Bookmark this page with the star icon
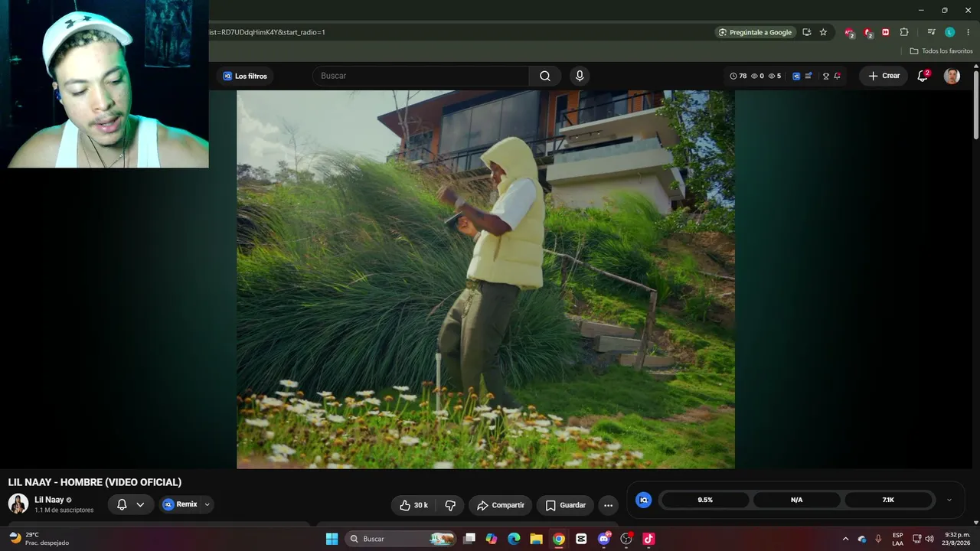980x551 pixels. click(x=823, y=32)
